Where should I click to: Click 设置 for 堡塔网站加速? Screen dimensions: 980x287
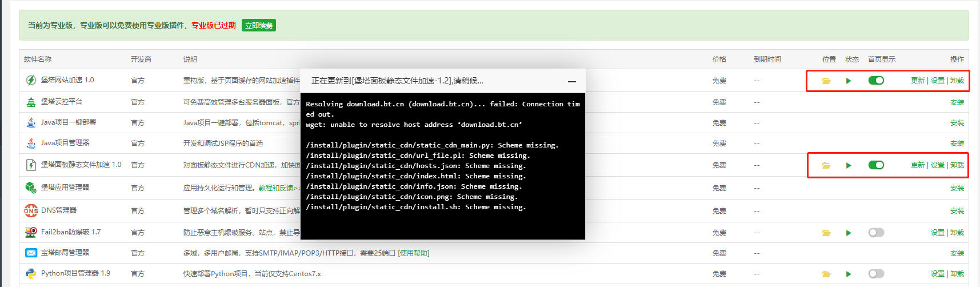coord(938,81)
